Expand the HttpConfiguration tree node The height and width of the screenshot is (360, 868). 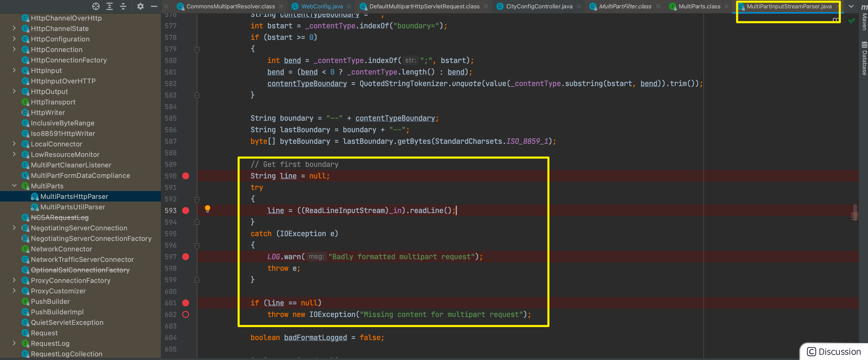click(x=14, y=39)
